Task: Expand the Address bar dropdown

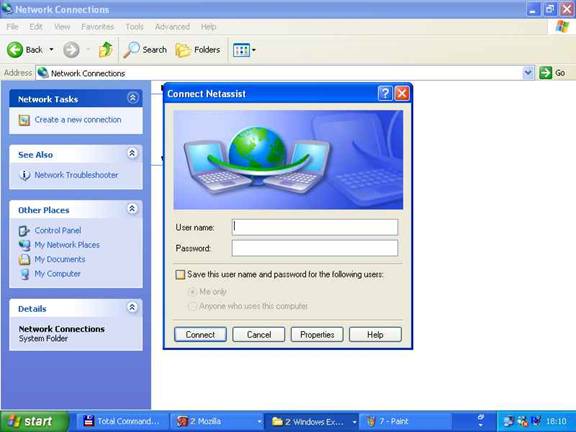Action: [x=528, y=73]
